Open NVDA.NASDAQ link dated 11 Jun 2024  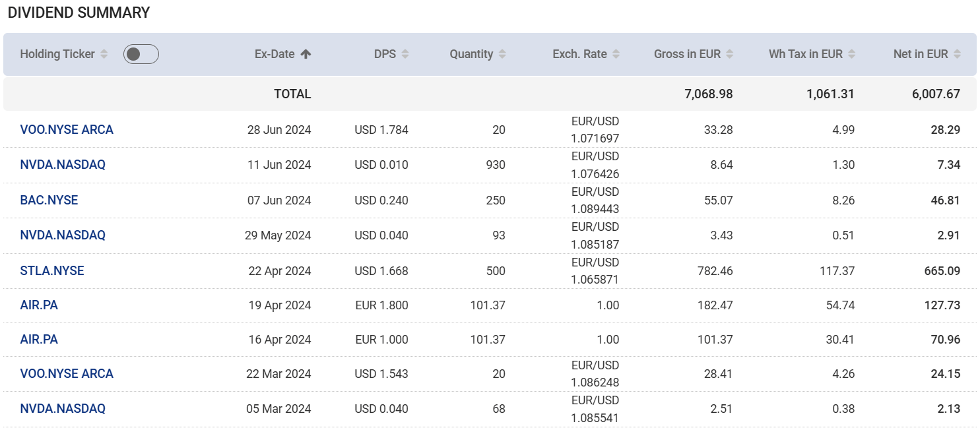tap(63, 165)
